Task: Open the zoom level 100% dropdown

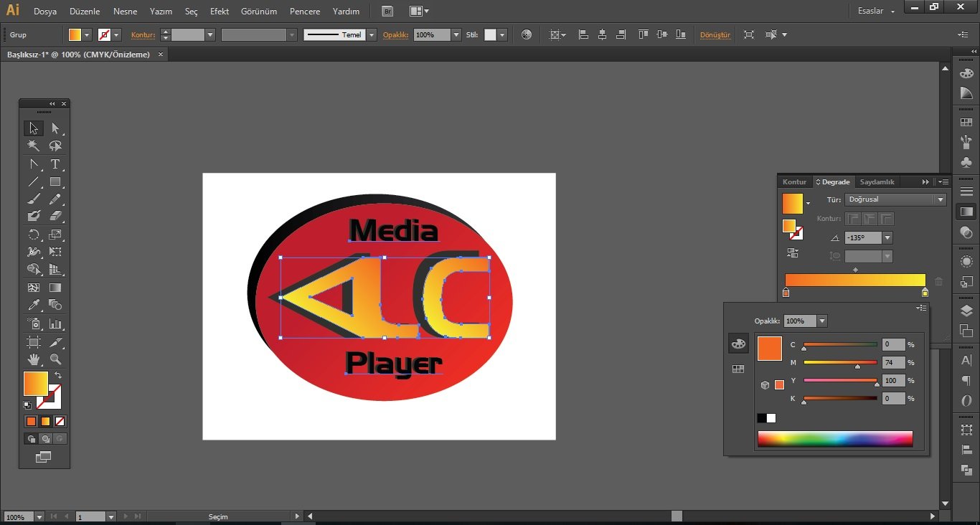Action: [x=39, y=516]
